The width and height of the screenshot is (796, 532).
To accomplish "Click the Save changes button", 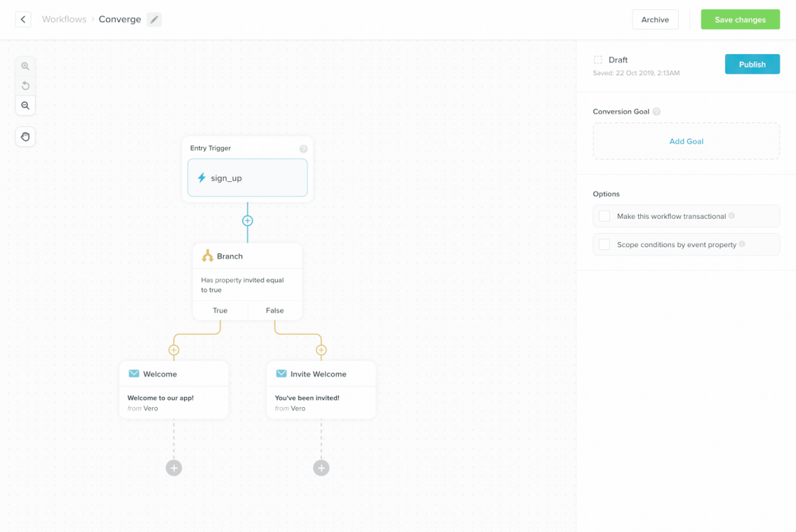I will [x=740, y=19].
